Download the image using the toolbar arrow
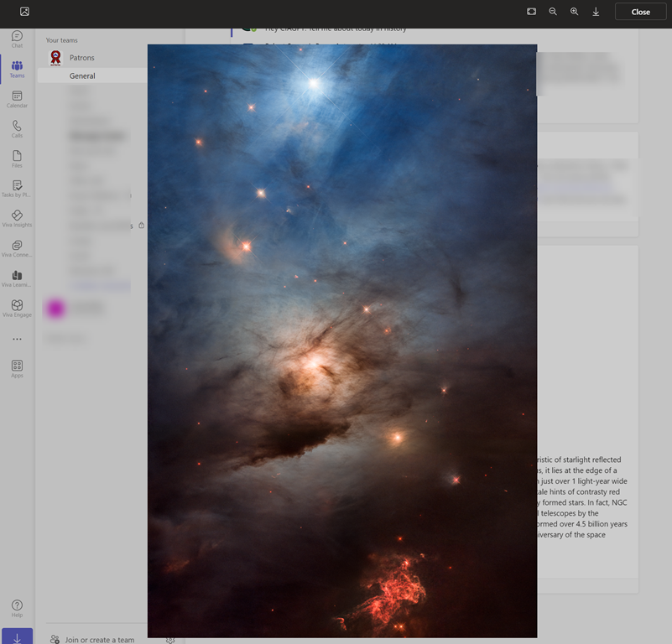Screen dimensions: 672x644 tap(596, 12)
